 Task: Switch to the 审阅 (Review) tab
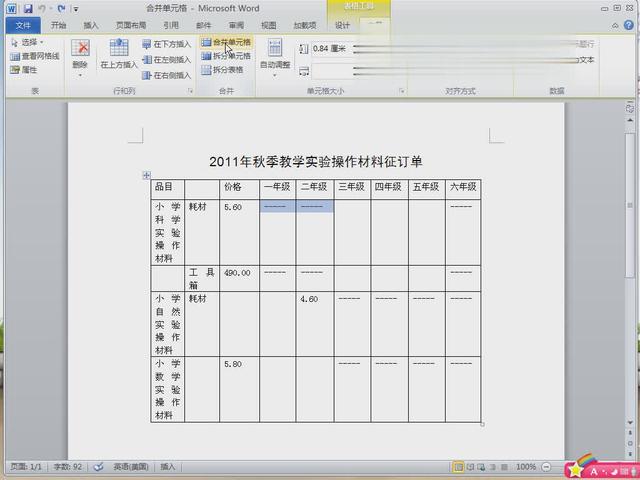tap(236, 25)
